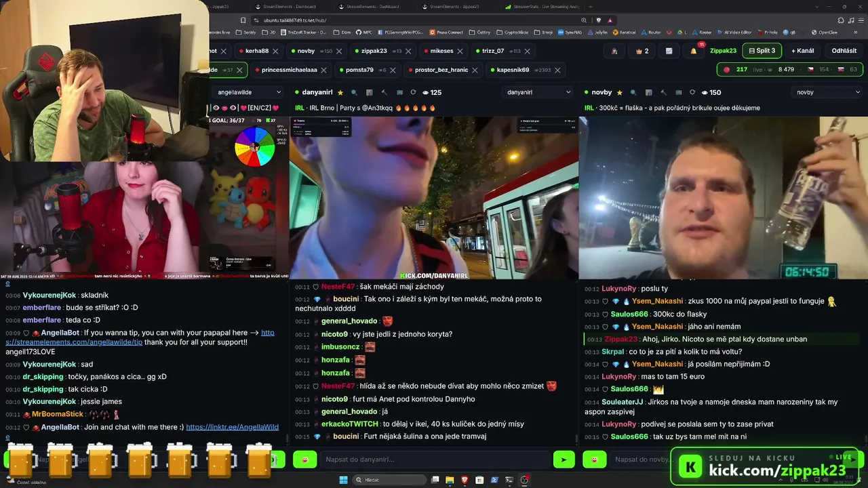Image resolution: width=868 pixels, height=488 pixels.
Task: Remove the novby channel chip
Action: point(338,51)
